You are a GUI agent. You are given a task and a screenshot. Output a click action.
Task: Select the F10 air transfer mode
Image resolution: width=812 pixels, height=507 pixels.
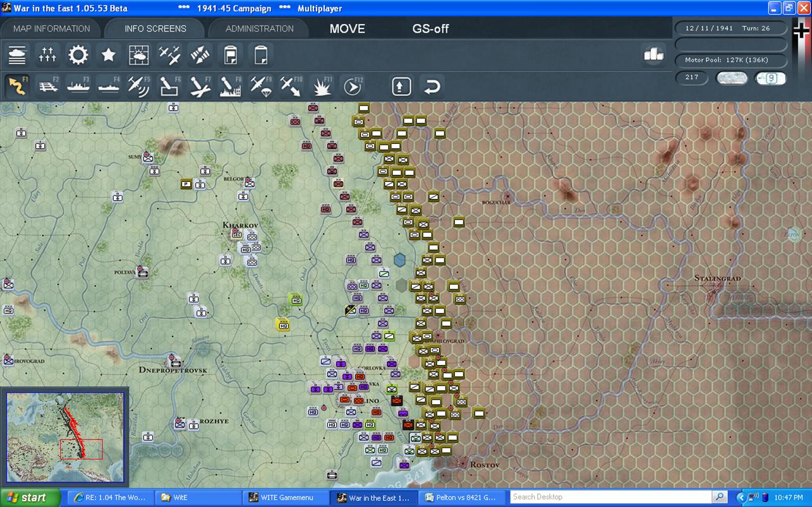coord(291,86)
